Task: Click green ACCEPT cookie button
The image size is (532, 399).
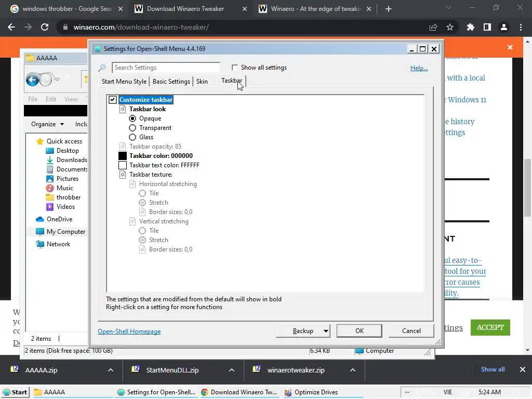Action: (x=490, y=327)
